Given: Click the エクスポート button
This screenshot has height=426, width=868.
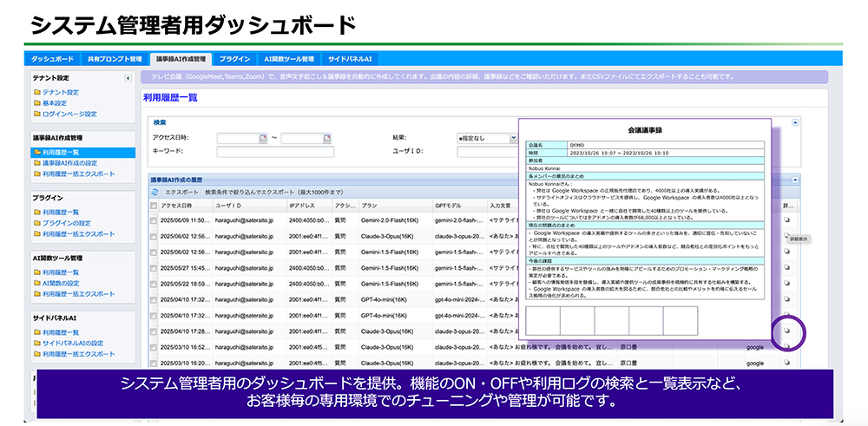Looking at the screenshot, I should click(181, 192).
